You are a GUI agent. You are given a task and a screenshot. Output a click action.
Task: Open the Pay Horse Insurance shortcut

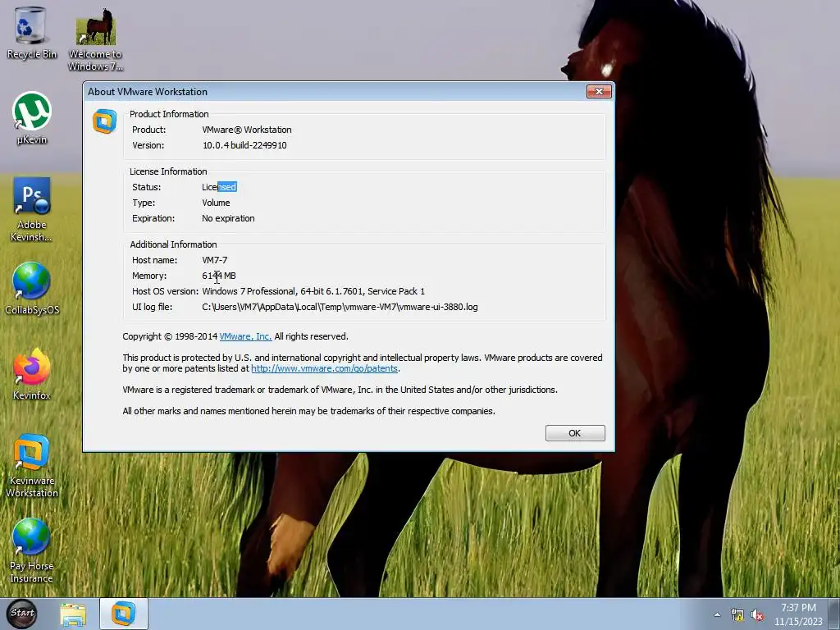pos(32,550)
